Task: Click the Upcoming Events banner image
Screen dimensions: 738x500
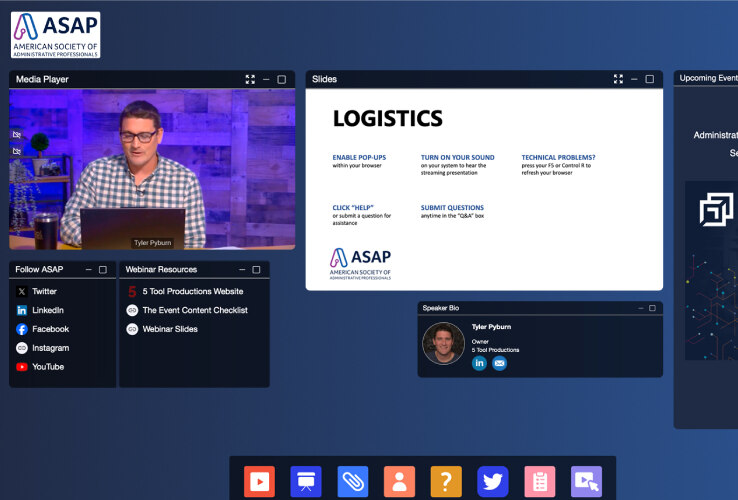Action: [x=711, y=270]
